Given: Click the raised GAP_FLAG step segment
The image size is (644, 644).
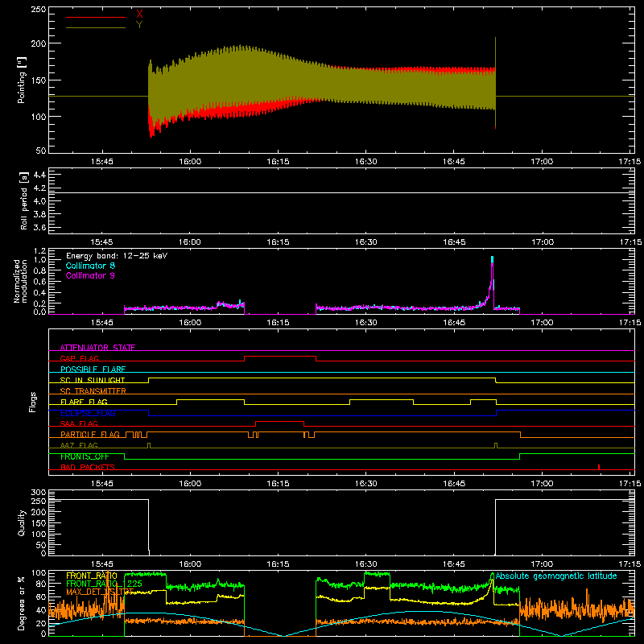Looking at the screenshot, I should click(x=280, y=357).
